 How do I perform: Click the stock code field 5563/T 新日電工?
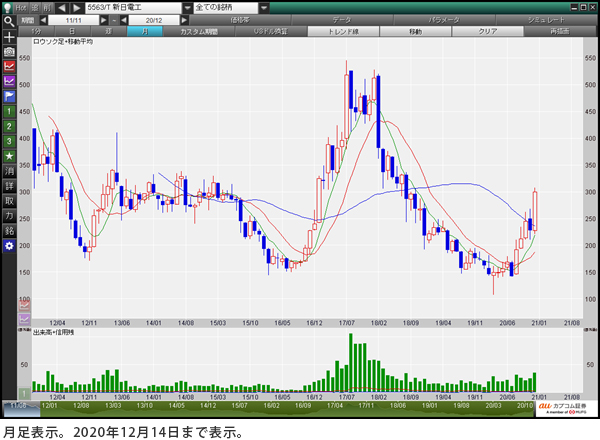coord(133,8)
